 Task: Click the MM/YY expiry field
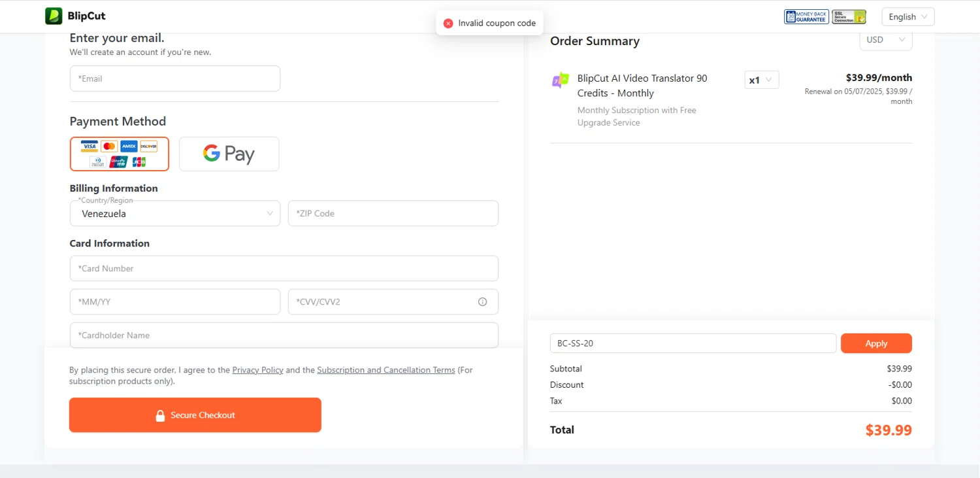pyautogui.click(x=175, y=302)
